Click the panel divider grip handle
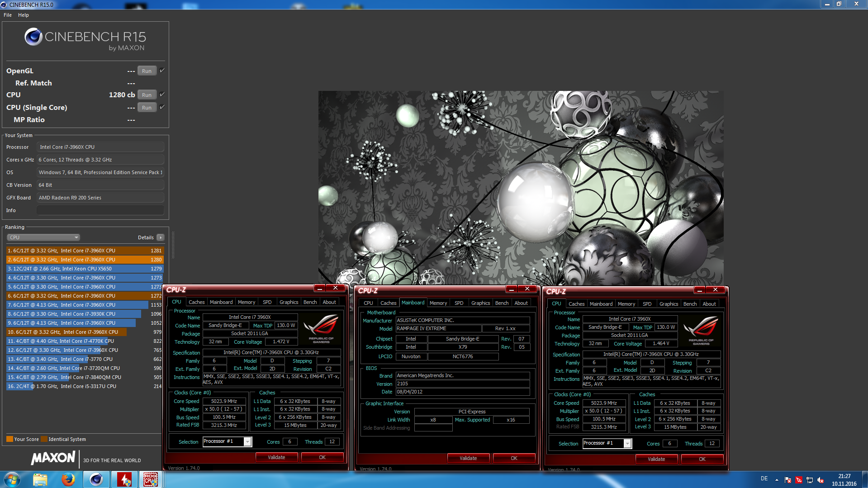868x488 pixels. [173, 245]
